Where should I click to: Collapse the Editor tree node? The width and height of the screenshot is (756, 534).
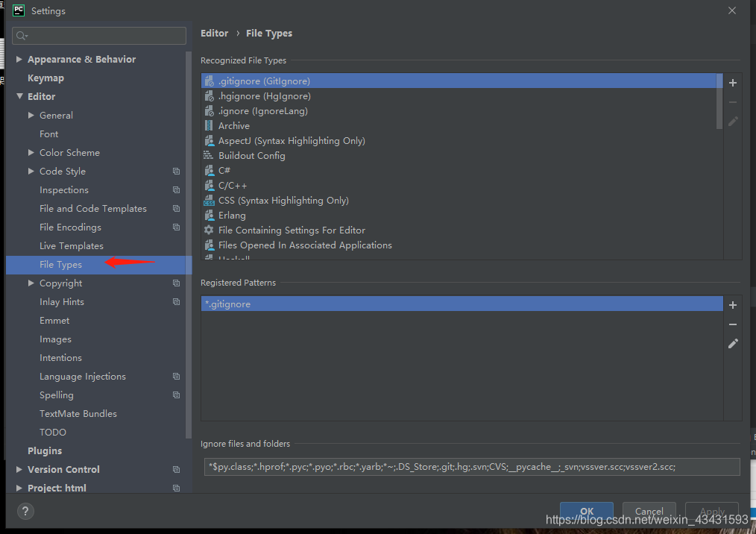point(19,96)
